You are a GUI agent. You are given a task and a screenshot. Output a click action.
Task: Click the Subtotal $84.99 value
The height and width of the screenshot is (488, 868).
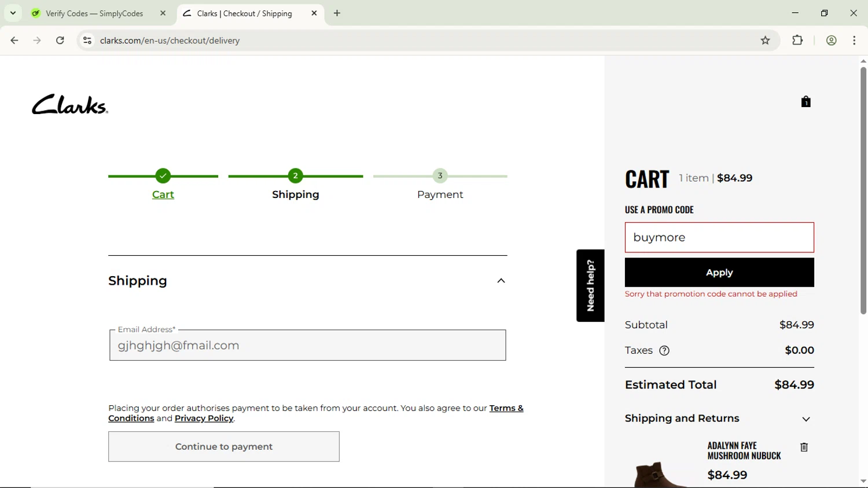[x=796, y=325]
